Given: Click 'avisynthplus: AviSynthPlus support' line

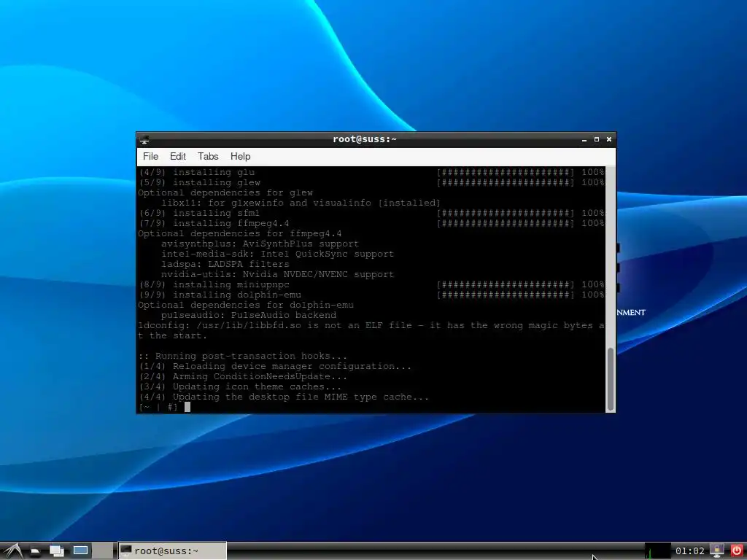Looking at the screenshot, I should click(x=260, y=244).
